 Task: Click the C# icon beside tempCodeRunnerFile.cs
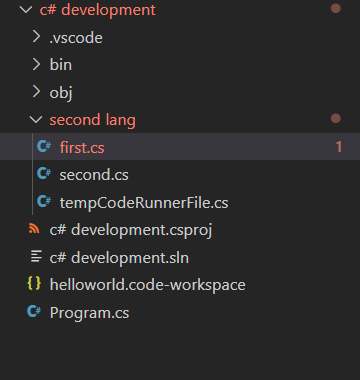coord(44,202)
